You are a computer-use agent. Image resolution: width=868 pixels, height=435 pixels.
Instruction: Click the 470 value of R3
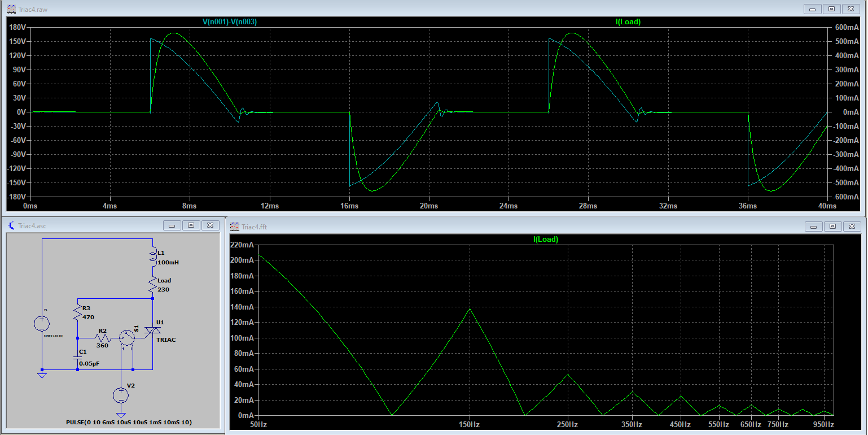(88, 317)
